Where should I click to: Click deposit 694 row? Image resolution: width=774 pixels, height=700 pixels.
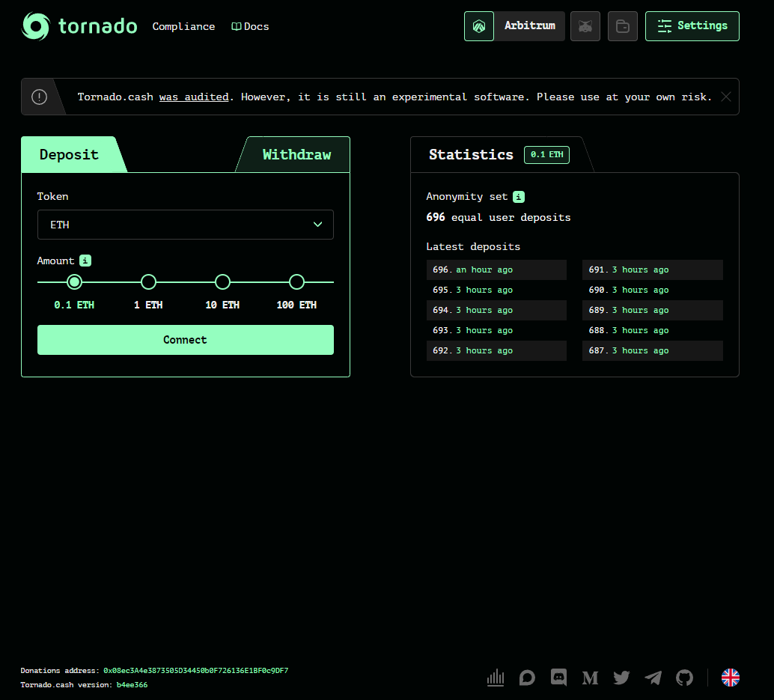pyautogui.click(x=496, y=310)
